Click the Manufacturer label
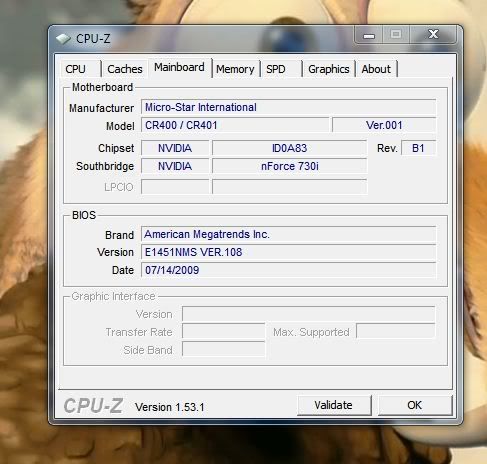Image resolution: width=487 pixels, height=464 pixels. click(x=101, y=108)
